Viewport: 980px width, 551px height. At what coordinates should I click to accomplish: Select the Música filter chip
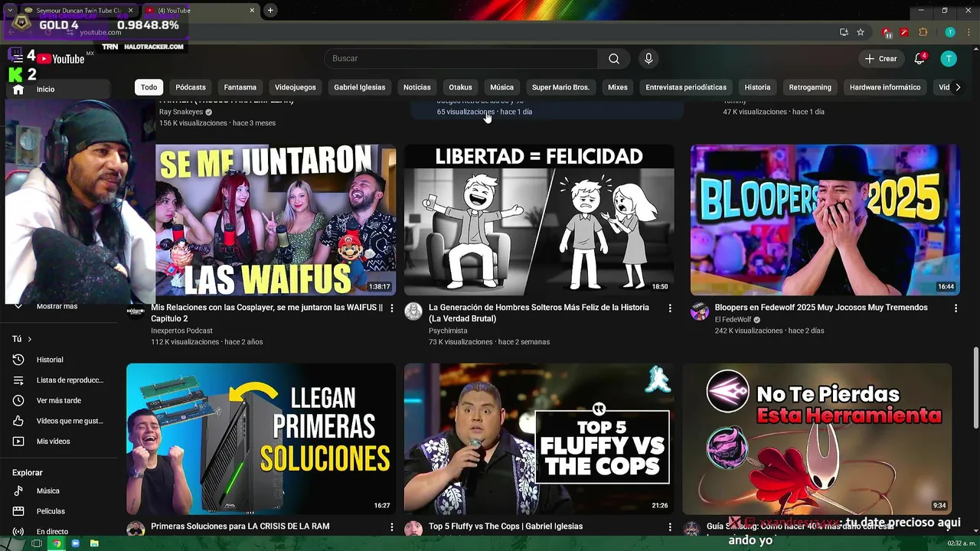pyautogui.click(x=502, y=87)
